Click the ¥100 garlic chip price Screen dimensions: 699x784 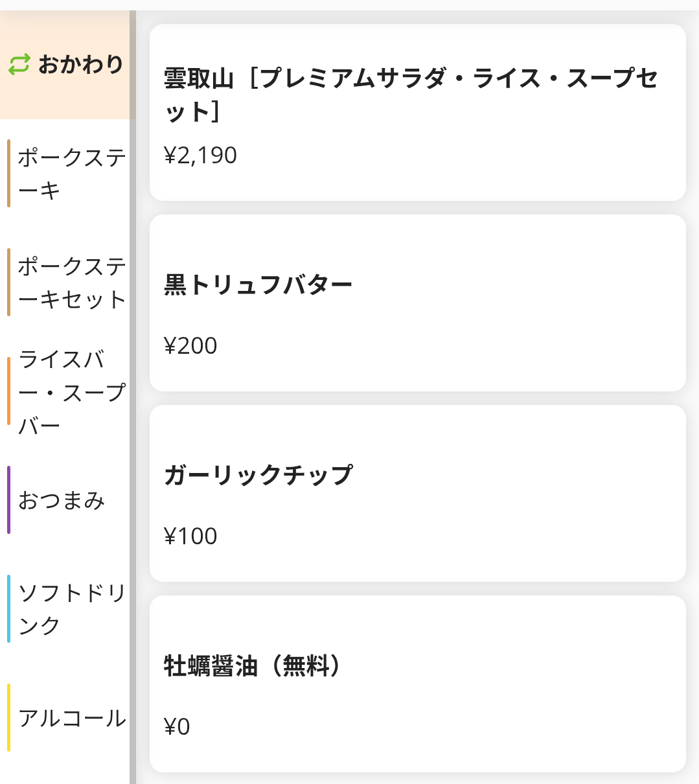190,536
